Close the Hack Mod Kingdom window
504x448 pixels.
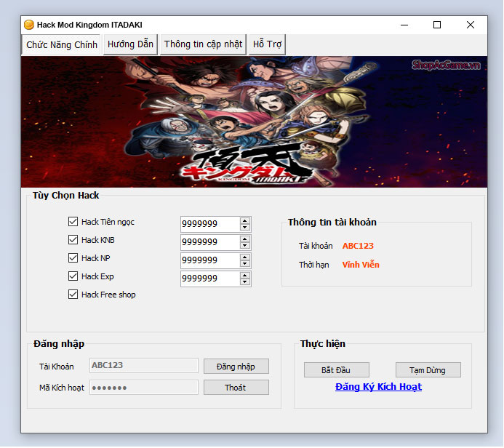[471, 25]
